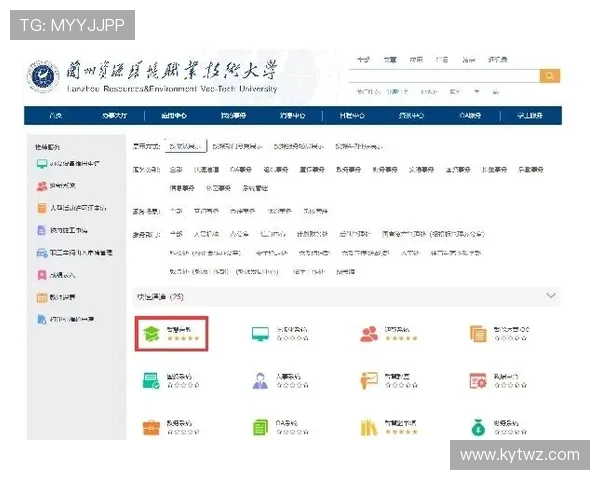Viewport: 600px width, 480px height.
Task: Click the star rating under the graduation cap card
Action: pos(183,338)
